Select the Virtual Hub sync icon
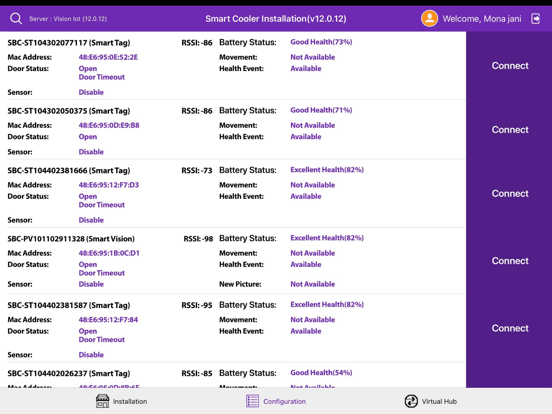 [411, 401]
